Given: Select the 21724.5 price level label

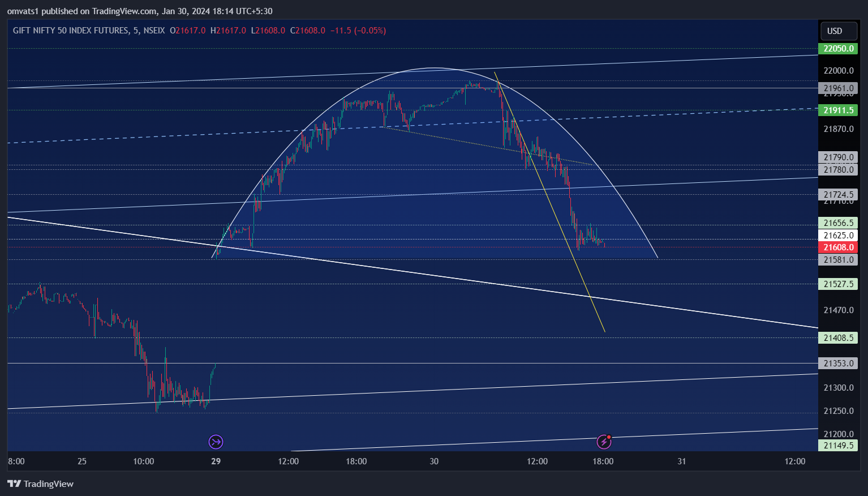Looking at the screenshot, I should [838, 195].
